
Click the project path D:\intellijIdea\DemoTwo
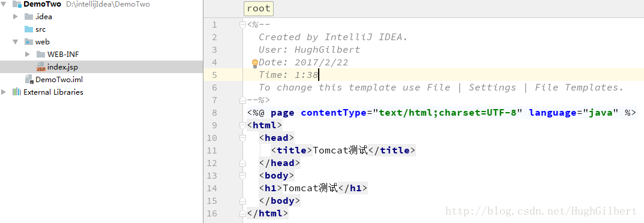pos(108,5)
